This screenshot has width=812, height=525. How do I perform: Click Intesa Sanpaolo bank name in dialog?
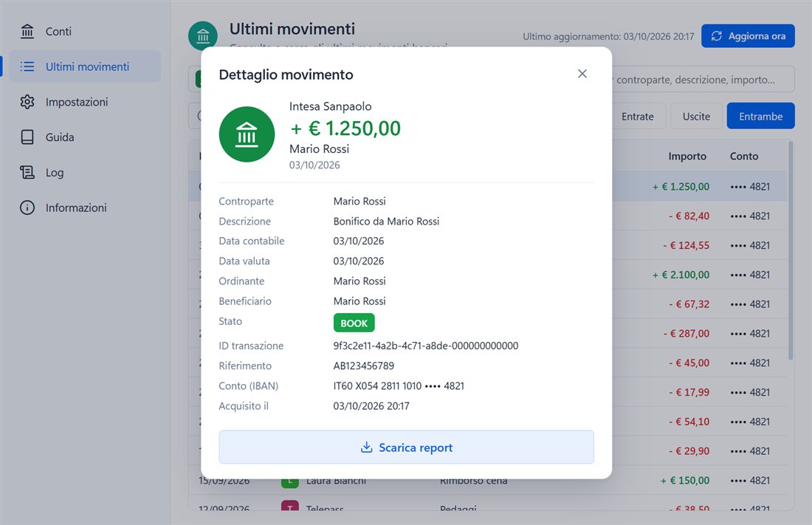pyautogui.click(x=331, y=106)
